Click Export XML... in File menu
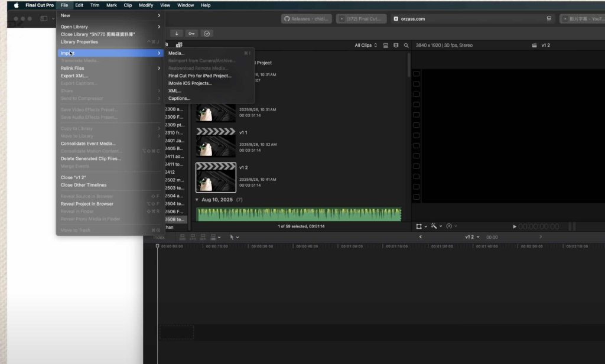The height and width of the screenshot is (364, 605). click(74, 76)
